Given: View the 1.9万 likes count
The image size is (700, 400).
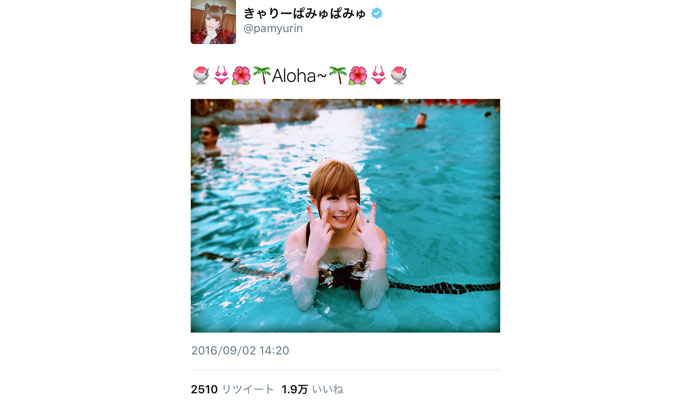Looking at the screenshot, I should tap(295, 389).
